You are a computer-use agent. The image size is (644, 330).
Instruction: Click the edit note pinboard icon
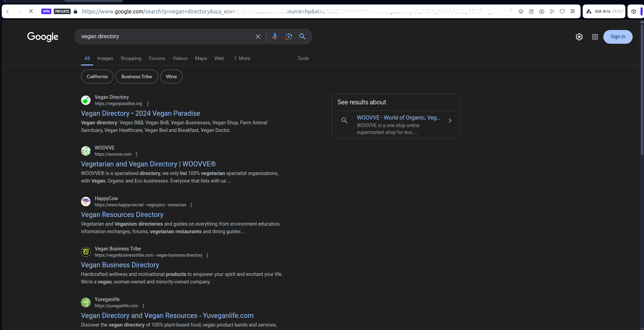[x=531, y=11]
